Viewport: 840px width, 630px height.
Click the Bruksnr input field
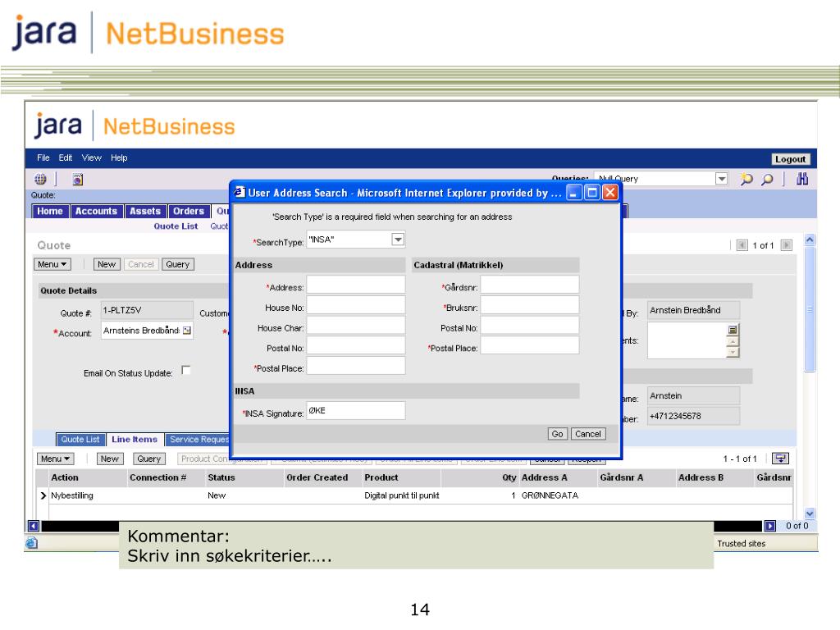tap(530, 305)
